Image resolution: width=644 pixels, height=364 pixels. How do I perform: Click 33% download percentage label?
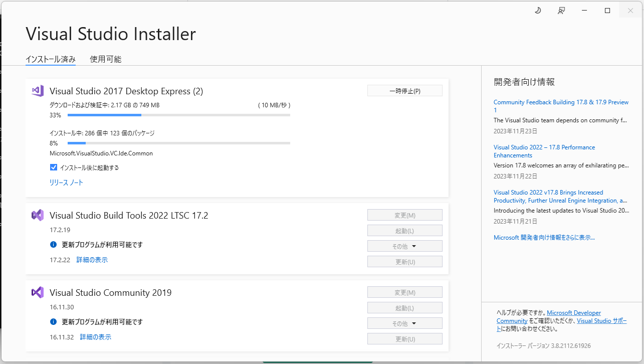[x=55, y=115]
